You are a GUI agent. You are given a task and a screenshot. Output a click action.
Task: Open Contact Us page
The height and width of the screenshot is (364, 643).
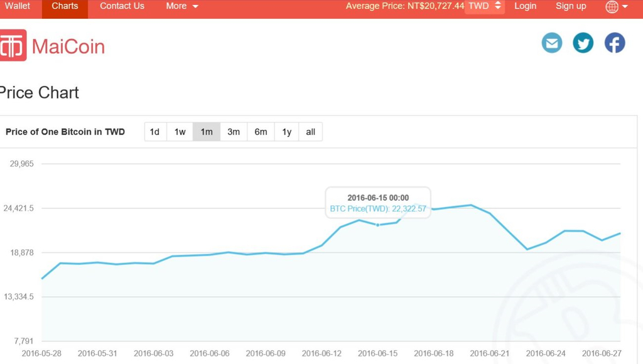tap(122, 6)
